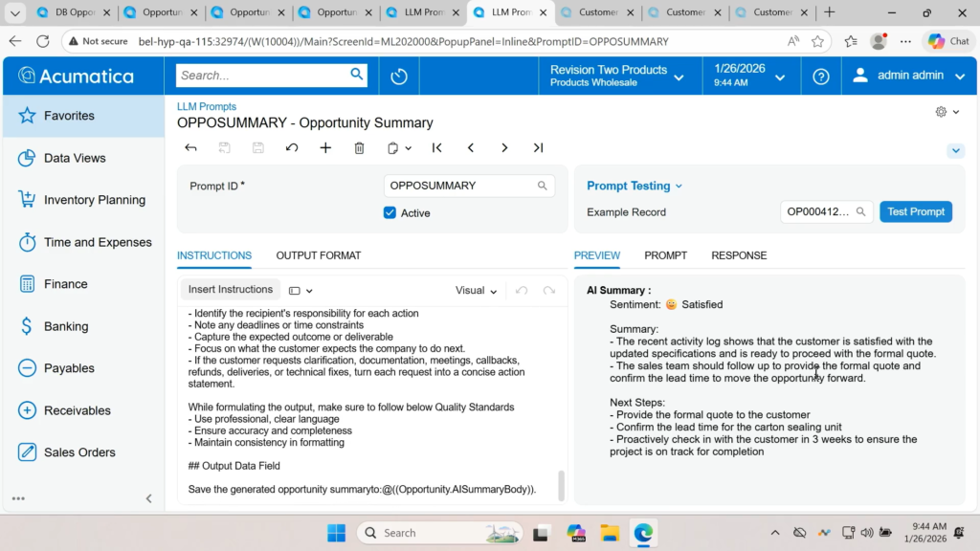Viewport: 980px width, 551px height.
Task: Click the Insert Instructions button
Action: [230, 290]
